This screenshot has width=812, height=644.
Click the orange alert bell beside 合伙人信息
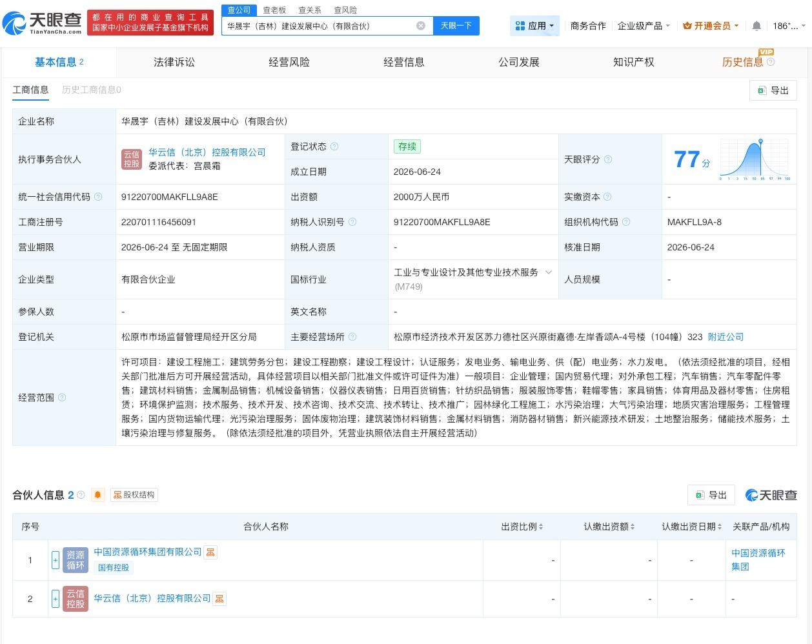click(x=97, y=495)
